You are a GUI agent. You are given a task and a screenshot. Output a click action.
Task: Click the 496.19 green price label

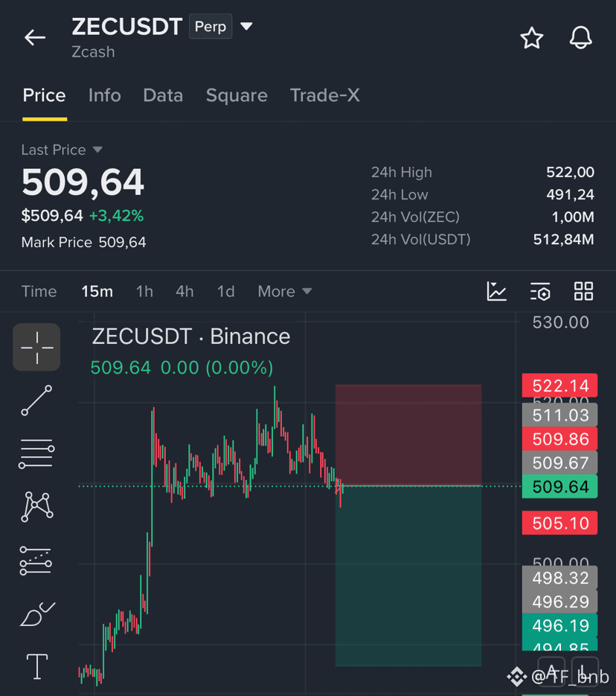[x=559, y=626]
